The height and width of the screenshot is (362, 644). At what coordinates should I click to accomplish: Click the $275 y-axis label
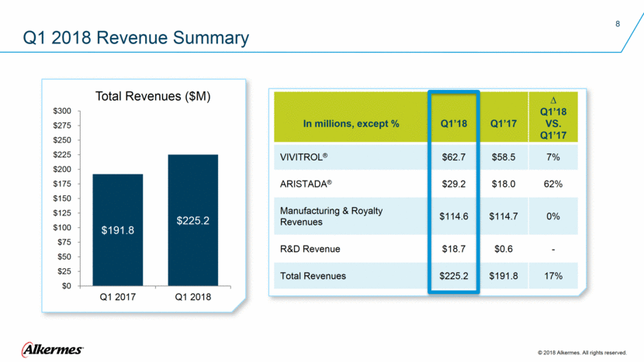point(62,126)
